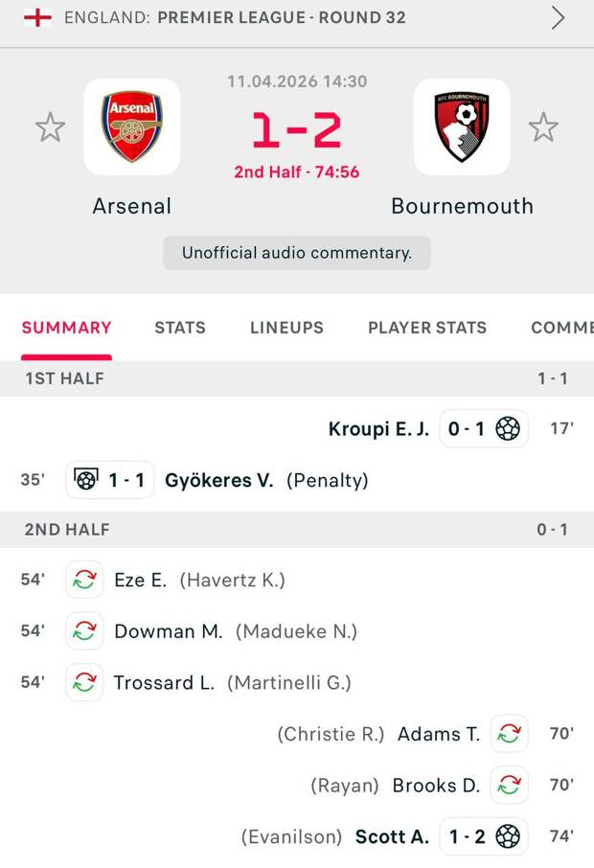
Task: Click the Adams T. substitution icon
Action: coord(509,734)
